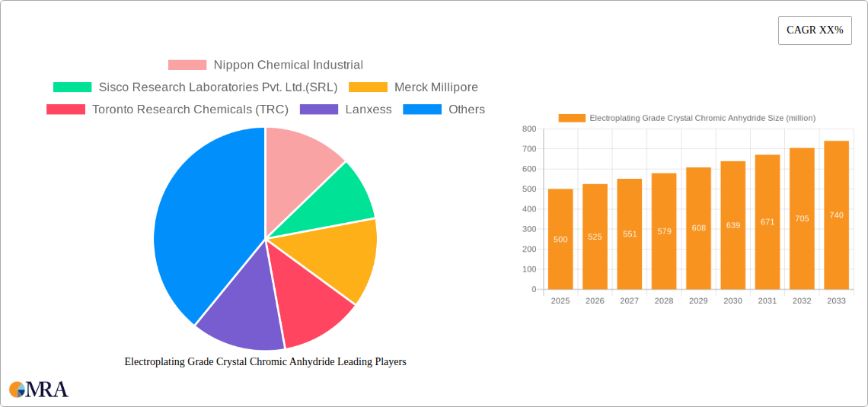Click the 2030 bar showing 639

click(733, 225)
